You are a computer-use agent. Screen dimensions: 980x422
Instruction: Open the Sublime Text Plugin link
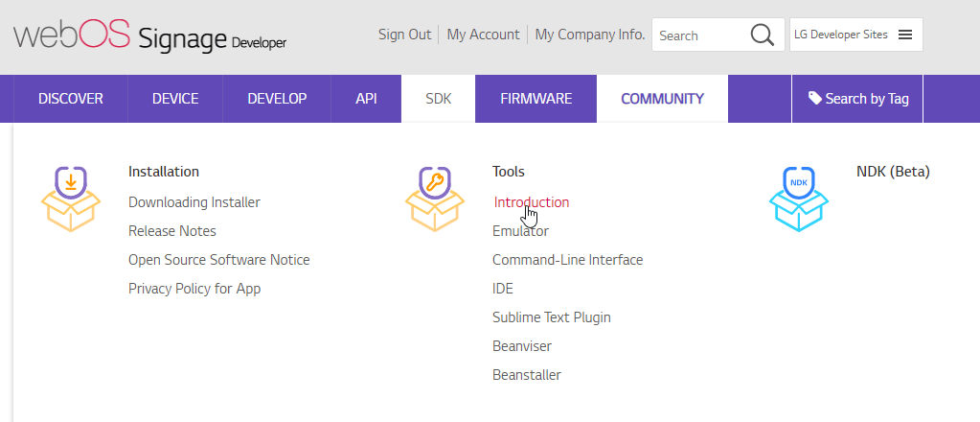pos(551,317)
